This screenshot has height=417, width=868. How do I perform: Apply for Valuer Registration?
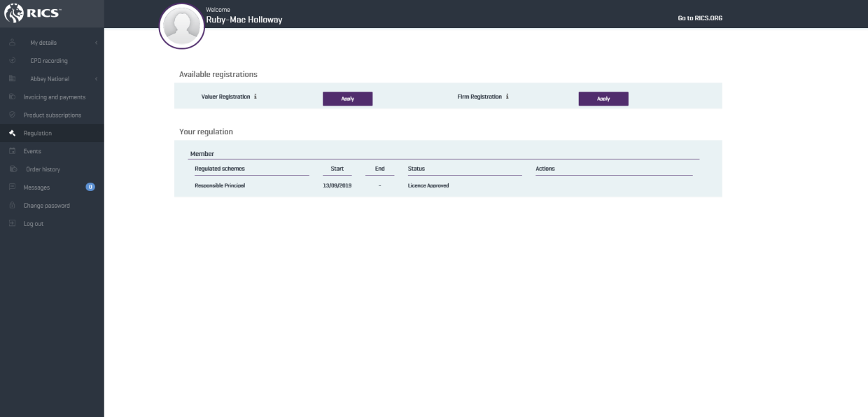(x=347, y=99)
